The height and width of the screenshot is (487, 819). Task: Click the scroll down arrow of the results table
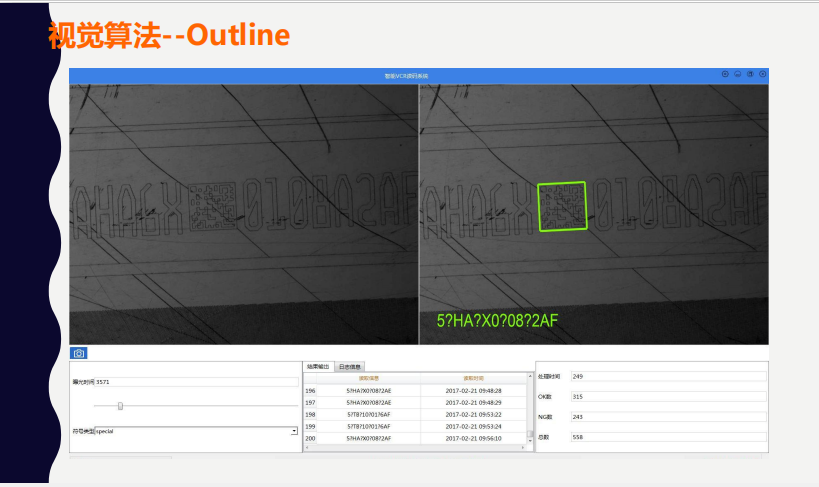(x=530, y=440)
